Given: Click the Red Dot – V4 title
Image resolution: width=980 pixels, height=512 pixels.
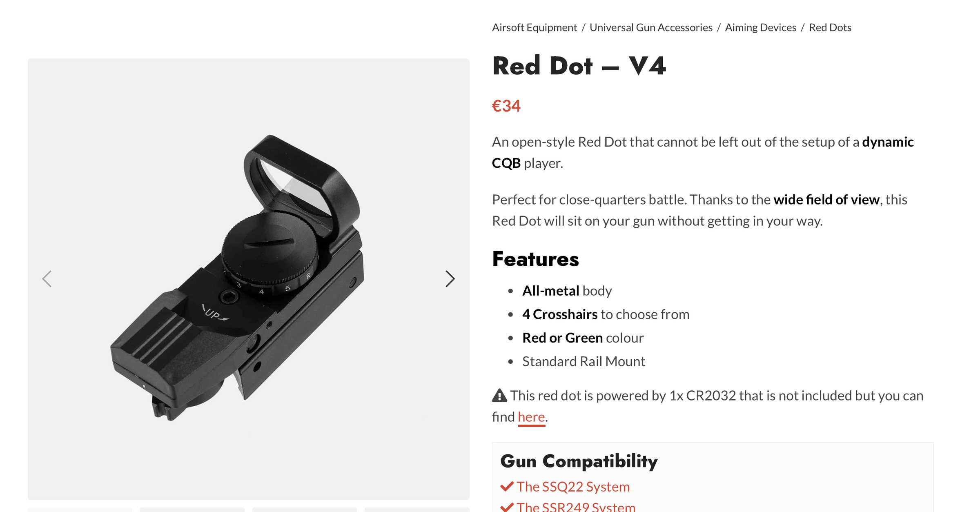Looking at the screenshot, I should click(579, 66).
